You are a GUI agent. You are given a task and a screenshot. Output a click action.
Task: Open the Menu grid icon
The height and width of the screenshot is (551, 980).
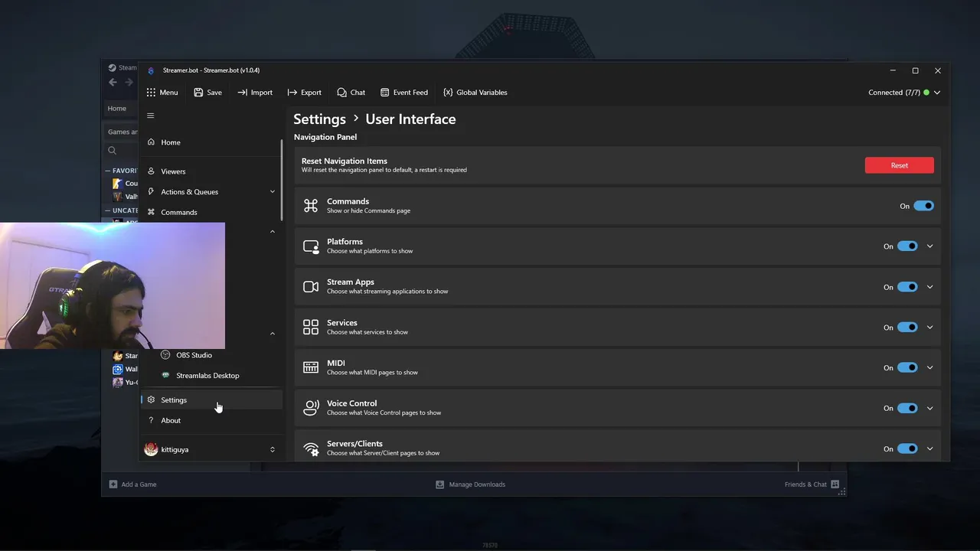click(x=151, y=93)
